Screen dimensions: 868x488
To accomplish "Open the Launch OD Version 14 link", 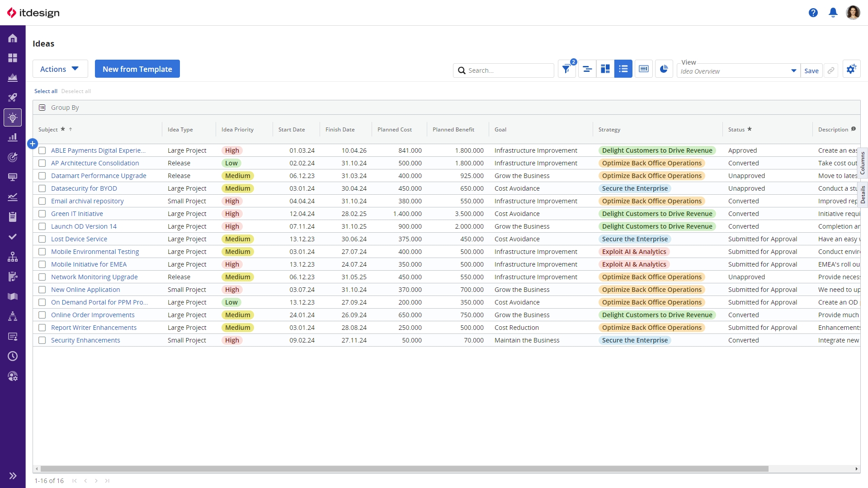I will tap(84, 226).
